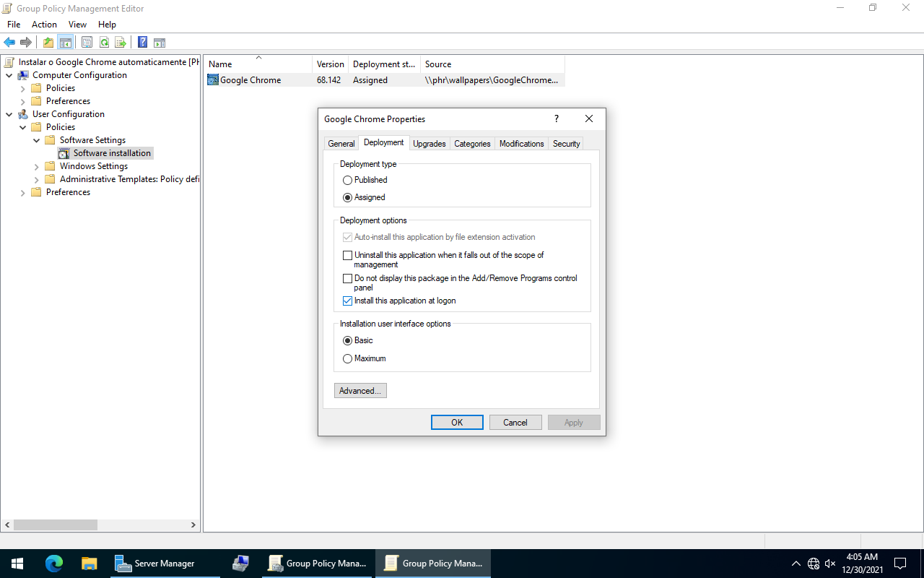Click the Refresh toolbar icon
Image resolution: width=924 pixels, height=578 pixels.
coord(104,43)
